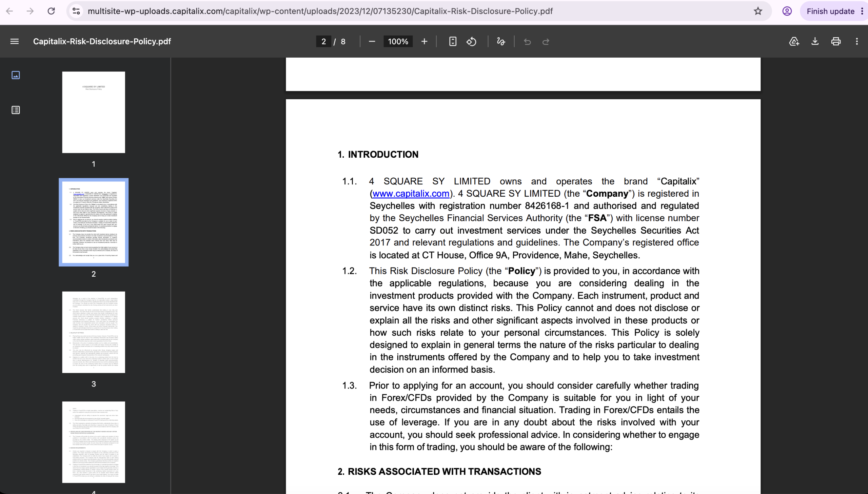Rotate the PDF counterclockwise
Viewport: 868px width, 494px height.
tap(472, 41)
